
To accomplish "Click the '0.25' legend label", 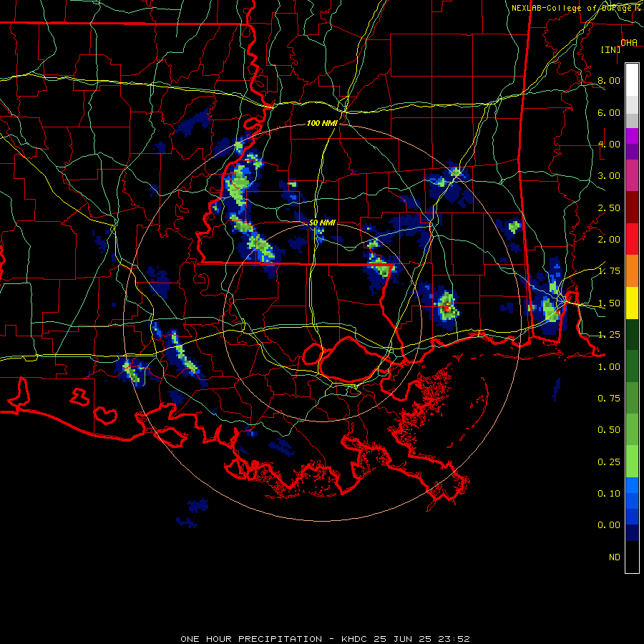I will pos(609,462).
